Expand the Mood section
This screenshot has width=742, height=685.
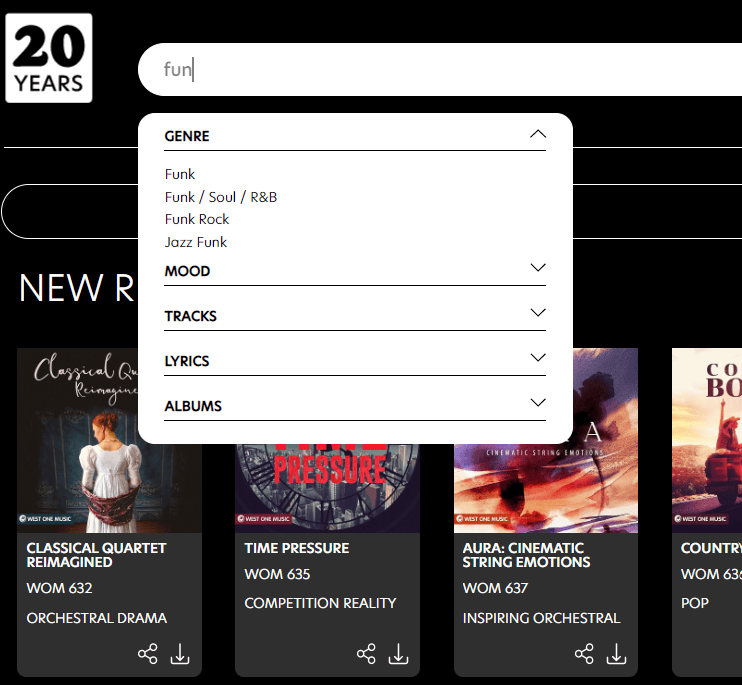click(538, 268)
